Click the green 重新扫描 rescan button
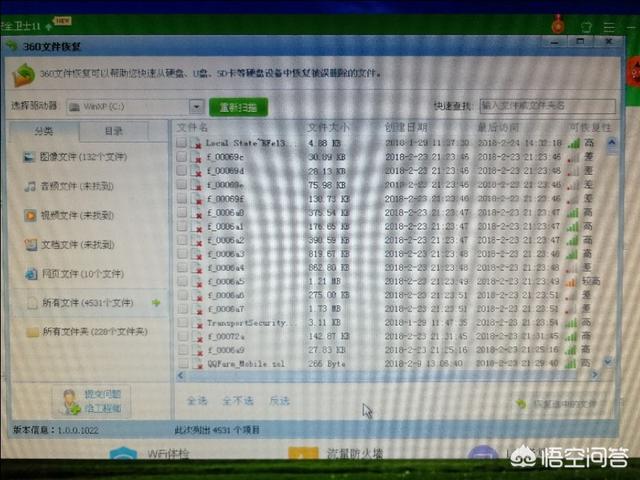Screen dimensions: 640x480 coord(239,106)
